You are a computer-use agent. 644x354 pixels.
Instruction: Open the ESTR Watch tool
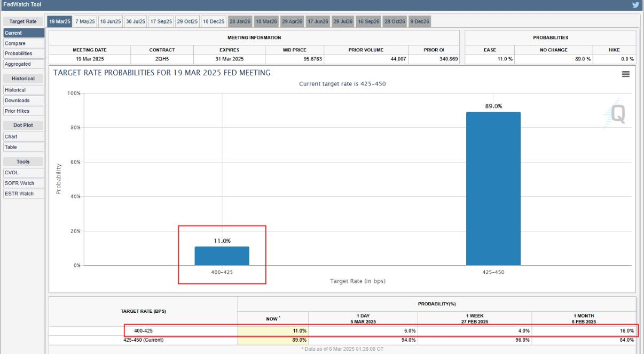[19, 194]
